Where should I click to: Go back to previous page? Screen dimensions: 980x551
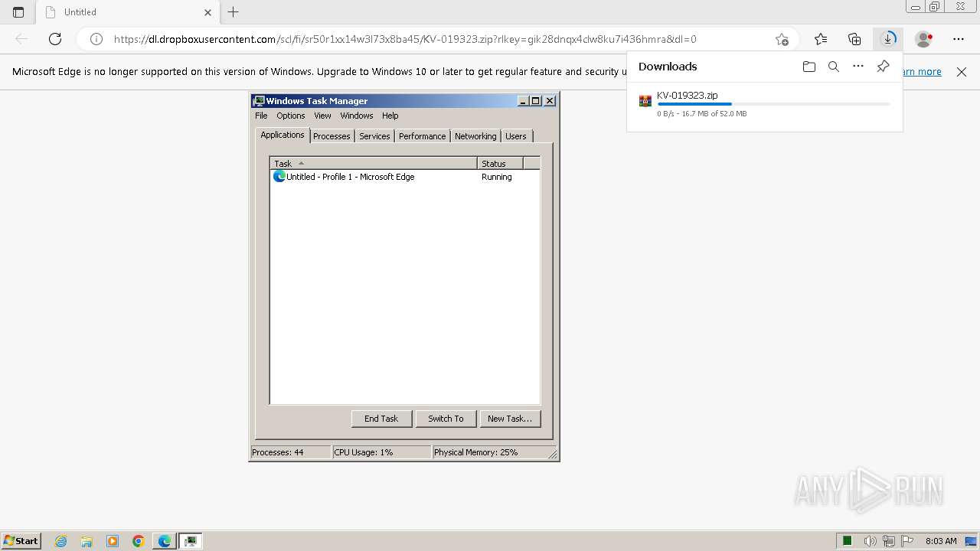click(21, 39)
